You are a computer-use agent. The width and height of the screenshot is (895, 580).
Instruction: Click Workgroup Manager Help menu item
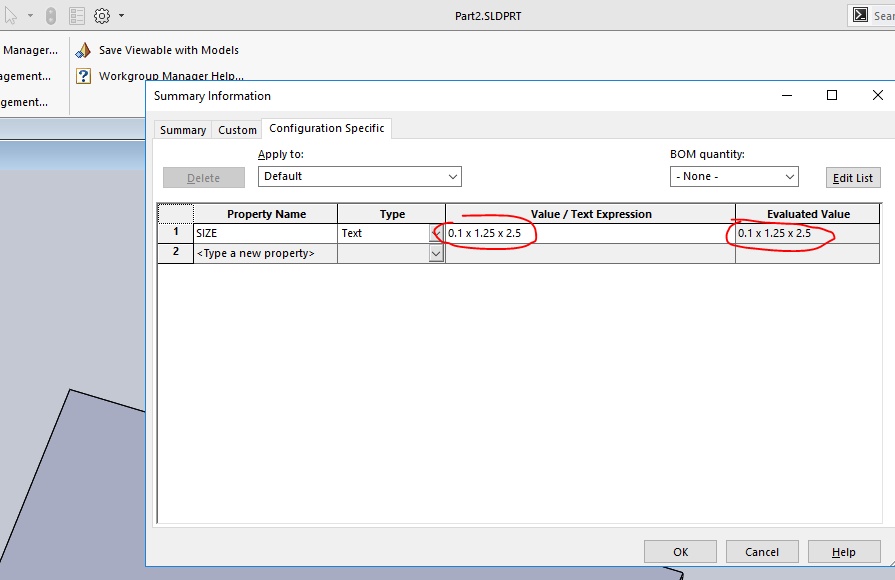pyautogui.click(x=171, y=75)
